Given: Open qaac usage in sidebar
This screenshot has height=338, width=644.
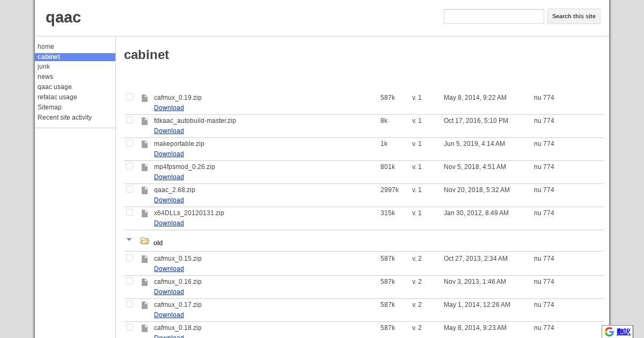Looking at the screenshot, I should 54,87.
